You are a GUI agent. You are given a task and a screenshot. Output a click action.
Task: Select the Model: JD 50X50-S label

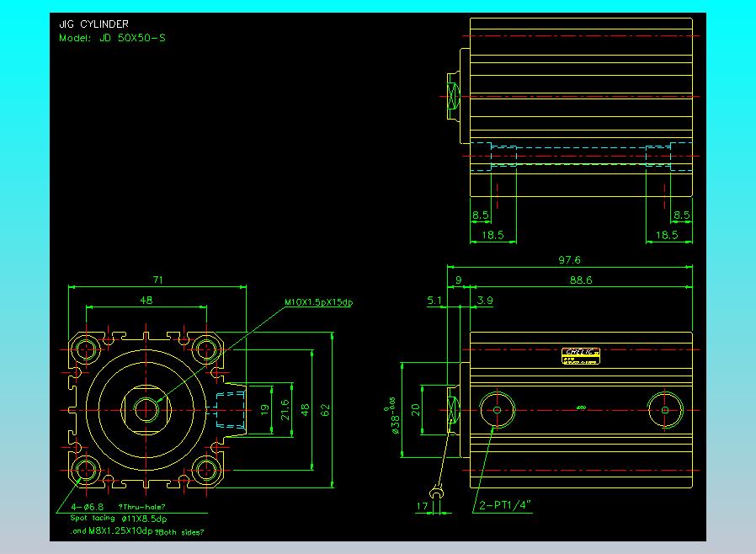point(112,38)
